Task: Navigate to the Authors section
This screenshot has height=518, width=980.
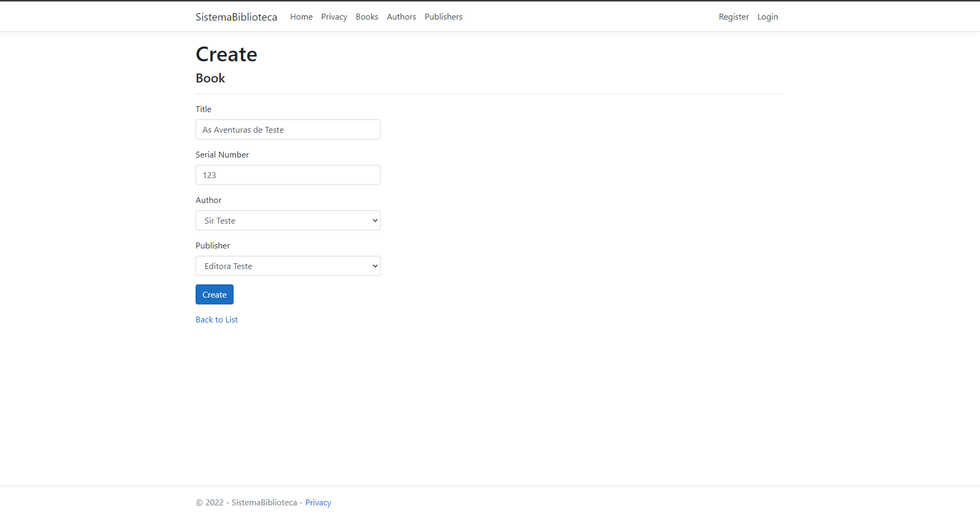Action: [401, 16]
